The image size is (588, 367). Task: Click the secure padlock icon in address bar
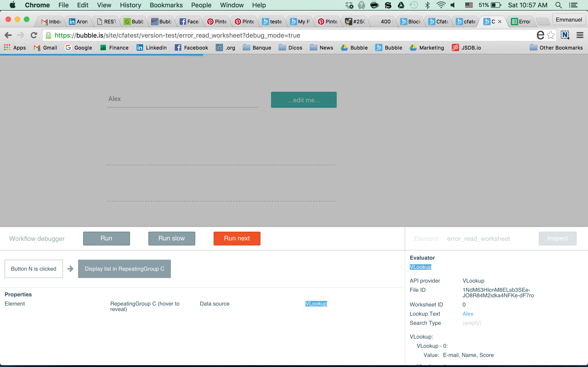click(x=49, y=35)
